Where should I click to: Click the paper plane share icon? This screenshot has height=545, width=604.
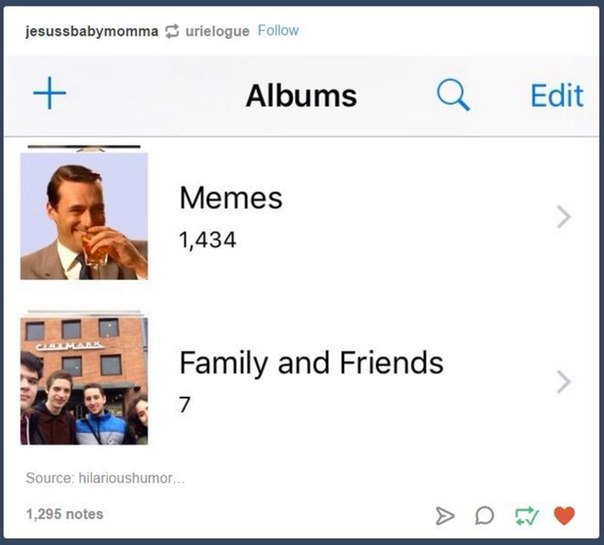click(x=445, y=516)
